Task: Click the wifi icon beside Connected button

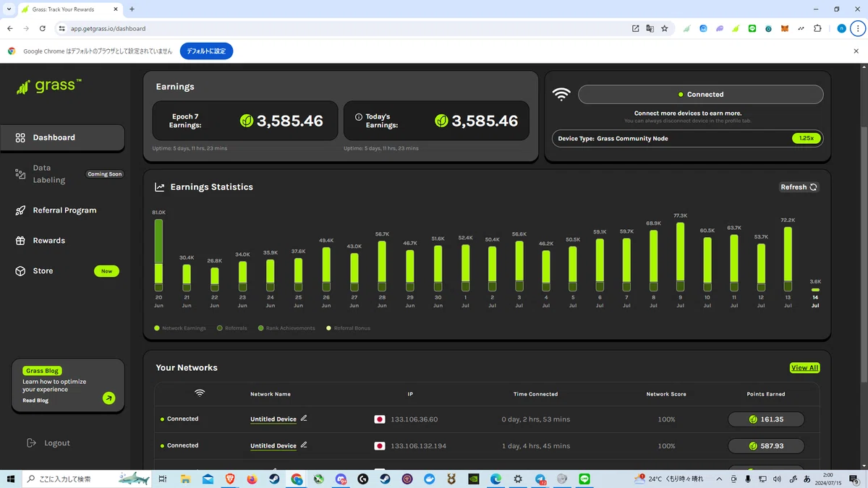Action: tap(561, 95)
